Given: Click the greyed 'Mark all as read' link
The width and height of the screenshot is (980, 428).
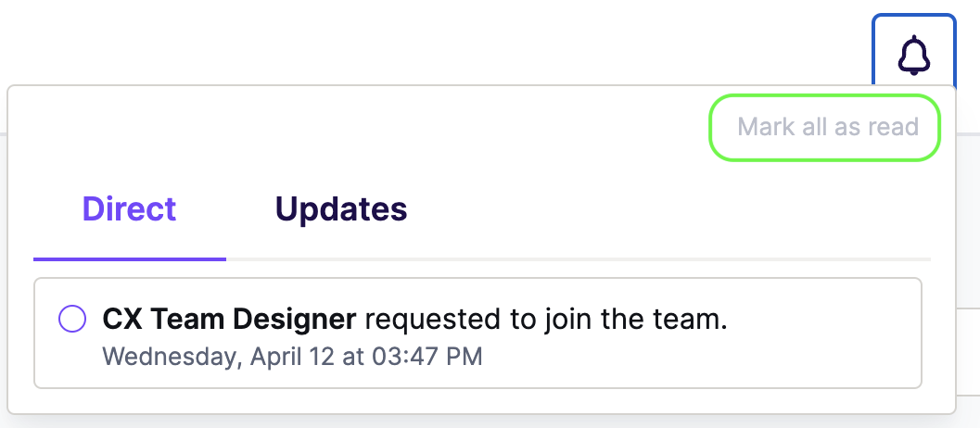Looking at the screenshot, I should click(x=828, y=127).
